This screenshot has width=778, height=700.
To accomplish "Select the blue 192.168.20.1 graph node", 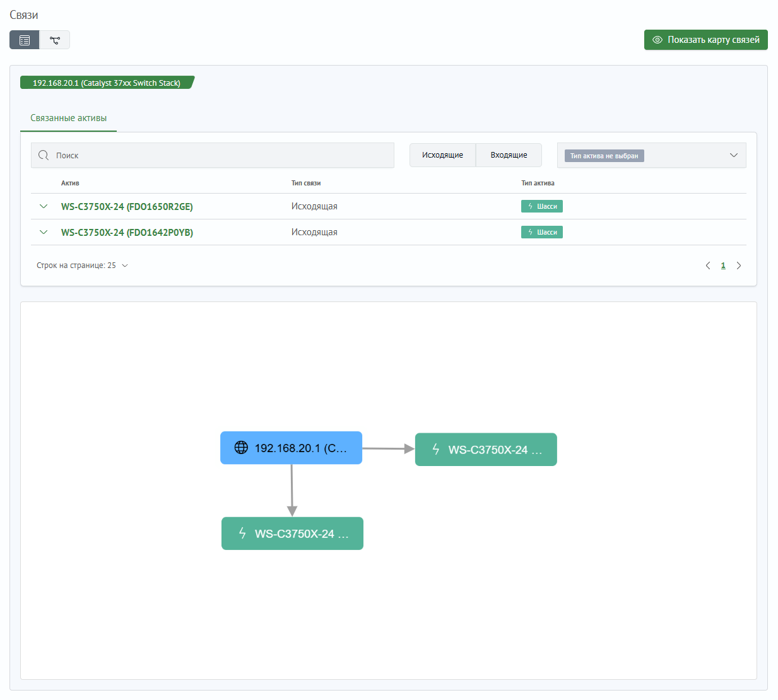I will pos(291,448).
